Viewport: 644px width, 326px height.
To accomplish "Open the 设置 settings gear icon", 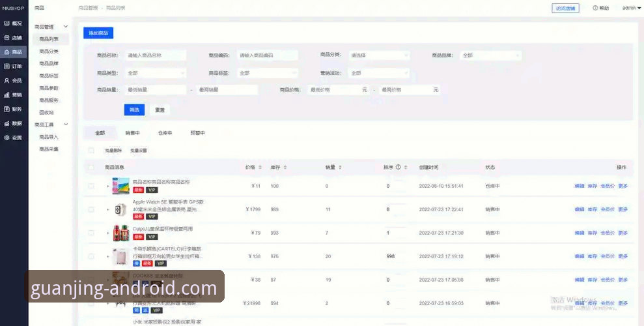I will [x=7, y=138].
